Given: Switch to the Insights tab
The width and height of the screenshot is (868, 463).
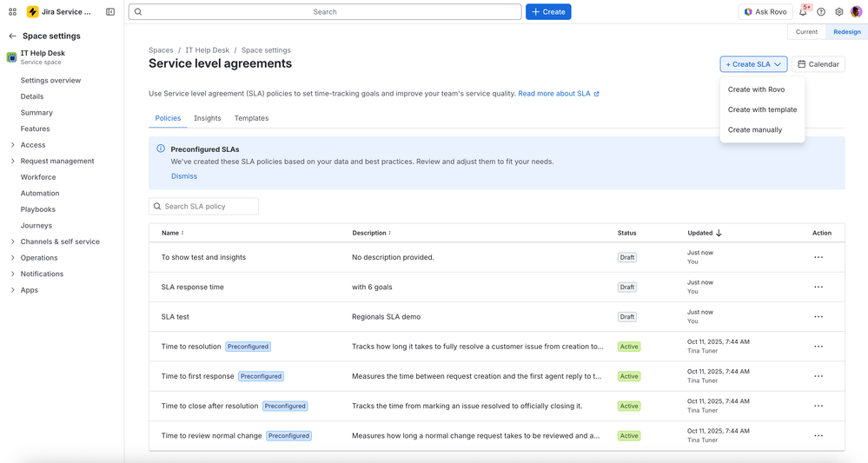Looking at the screenshot, I should click(207, 118).
